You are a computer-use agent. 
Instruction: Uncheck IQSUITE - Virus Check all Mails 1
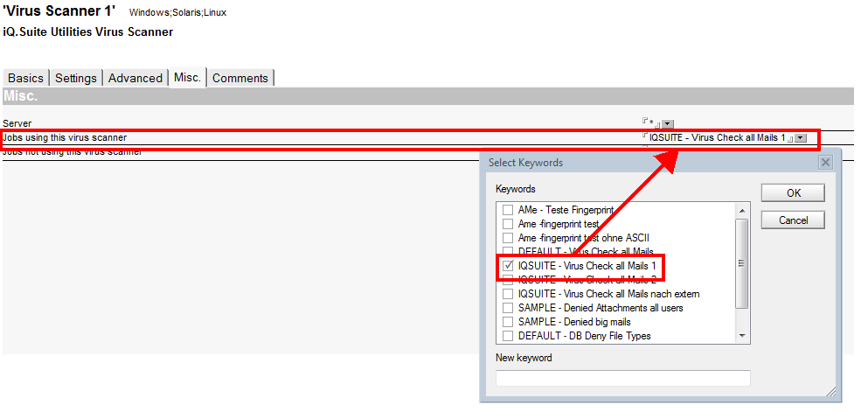pyautogui.click(x=508, y=266)
